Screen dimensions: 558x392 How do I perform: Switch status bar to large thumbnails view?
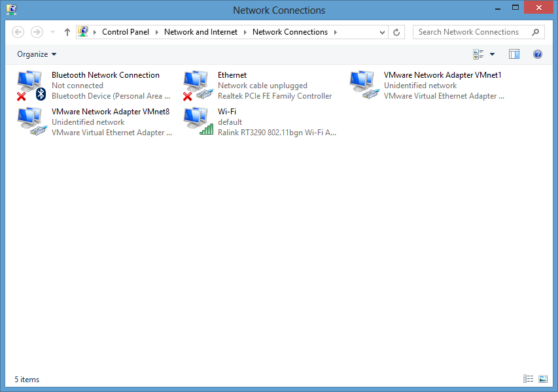(543, 379)
